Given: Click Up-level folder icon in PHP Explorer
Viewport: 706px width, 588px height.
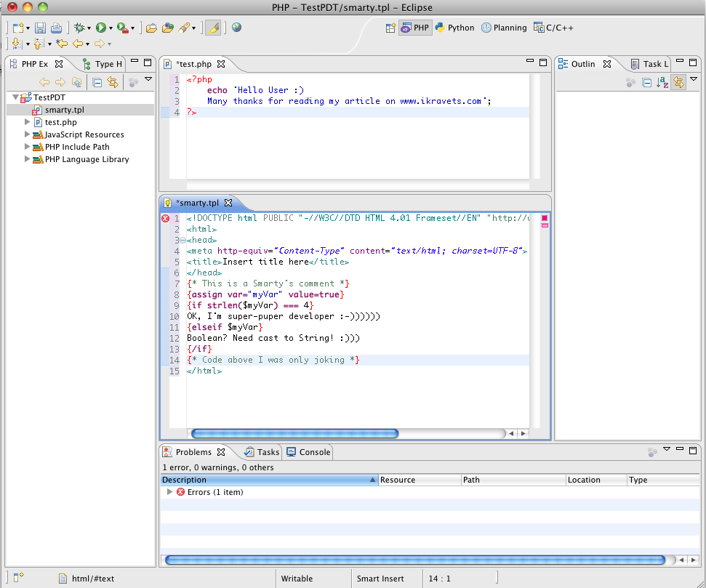Looking at the screenshot, I should [77, 82].
